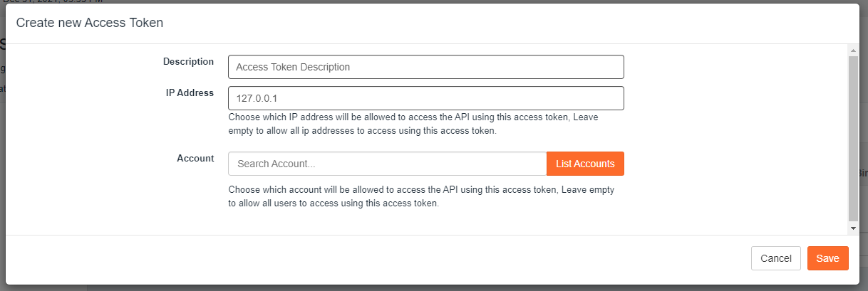This screenshot has width=868, height=291.
Task: Click the Account field label
Action: tap(195, 158)
